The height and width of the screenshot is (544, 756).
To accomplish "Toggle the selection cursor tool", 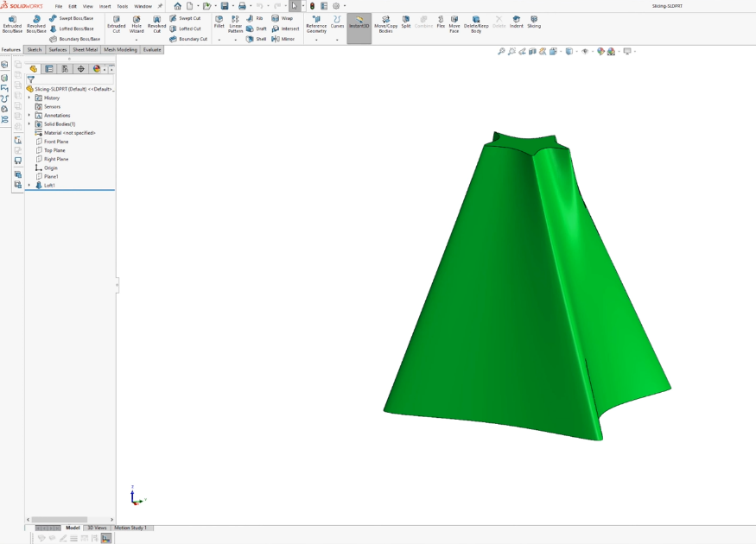I will click(x=294, y=6).
